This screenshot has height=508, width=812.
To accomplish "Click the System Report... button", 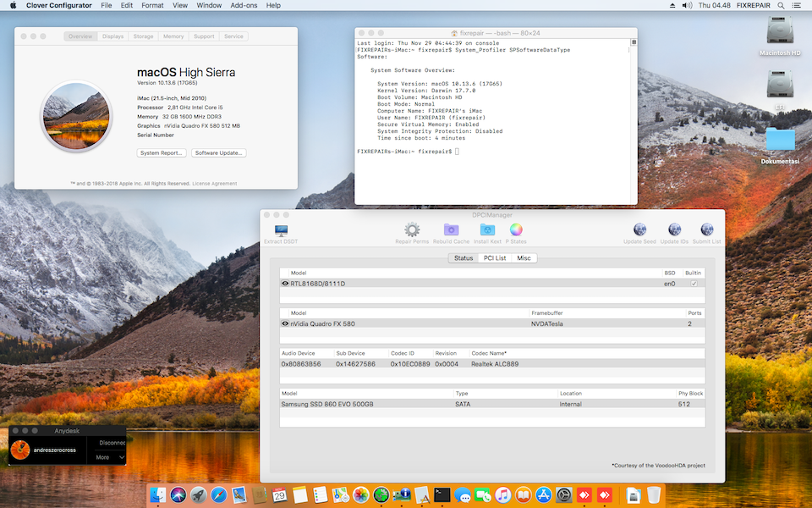I will (162, 153).
